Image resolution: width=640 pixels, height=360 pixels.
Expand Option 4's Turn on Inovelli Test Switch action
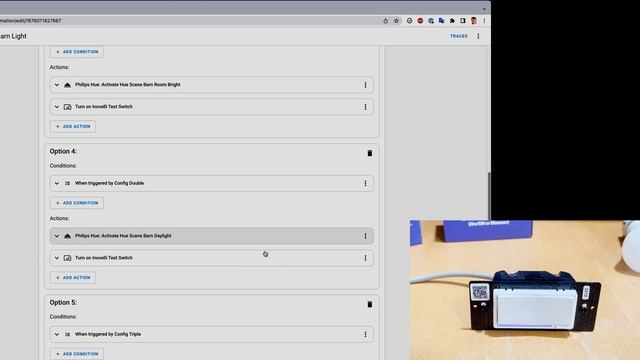[57, 258]
